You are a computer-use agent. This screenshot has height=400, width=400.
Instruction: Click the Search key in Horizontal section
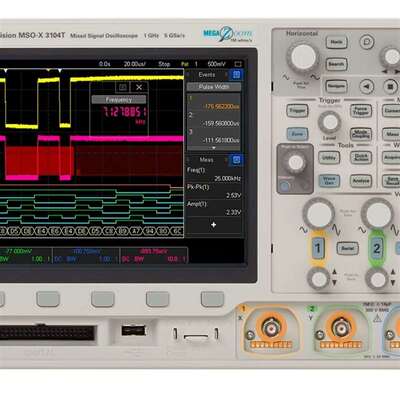pyautogui.click(x=336, y=64)
